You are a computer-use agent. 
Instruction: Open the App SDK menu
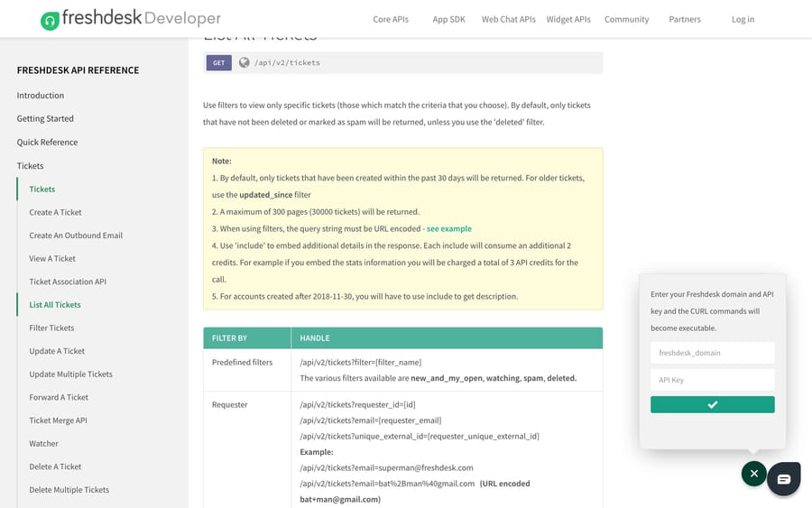click(449, 19)
